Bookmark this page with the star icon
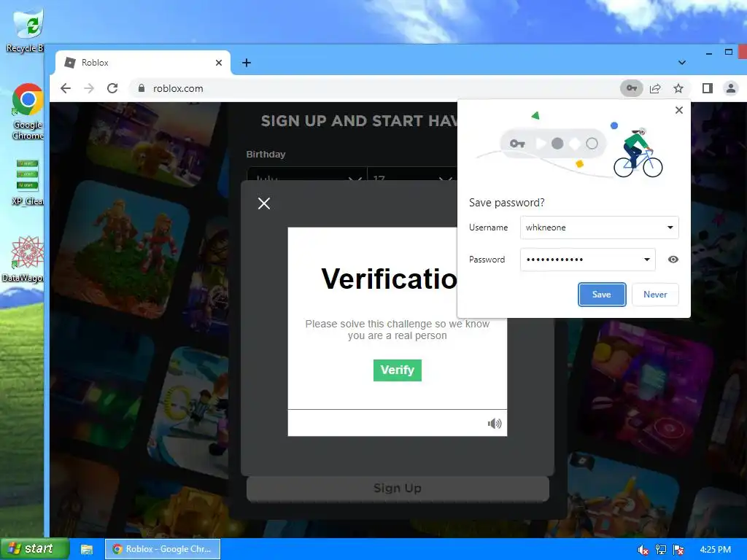Image resolution: width=747 pixels, height=560 pixels. [x=678, y=88]
